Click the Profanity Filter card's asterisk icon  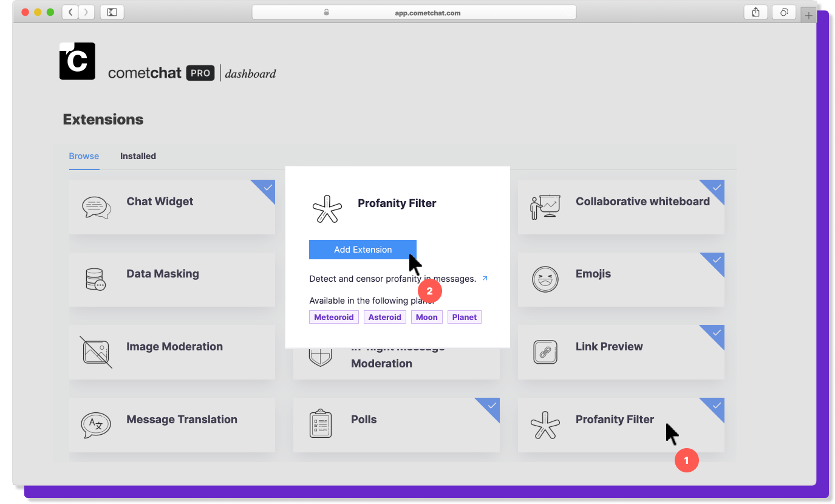[545, 425]
